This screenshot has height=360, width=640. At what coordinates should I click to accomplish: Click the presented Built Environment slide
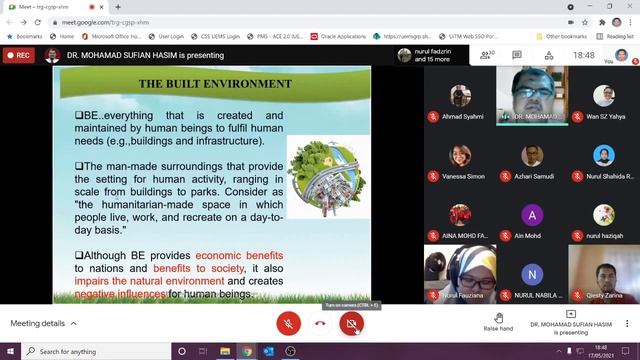(x=212, y=185)
